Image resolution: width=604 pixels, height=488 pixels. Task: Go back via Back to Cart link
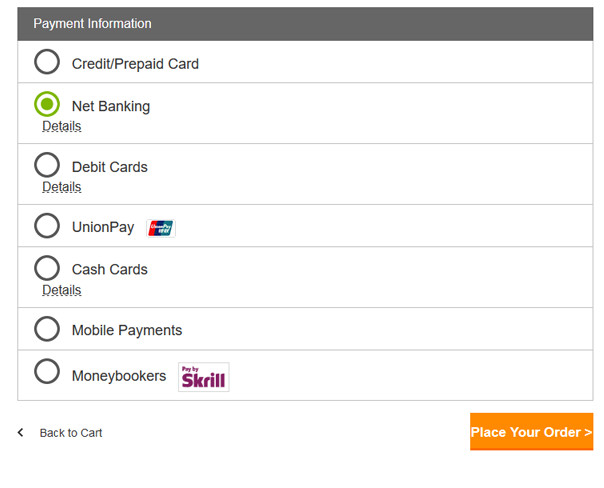click(71, 433)
